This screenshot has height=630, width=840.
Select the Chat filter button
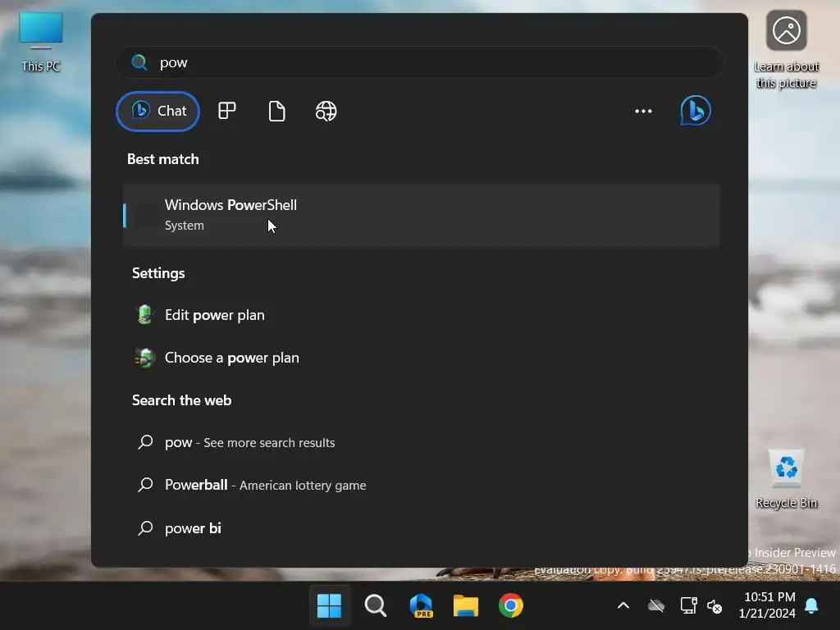coord(158,111)
